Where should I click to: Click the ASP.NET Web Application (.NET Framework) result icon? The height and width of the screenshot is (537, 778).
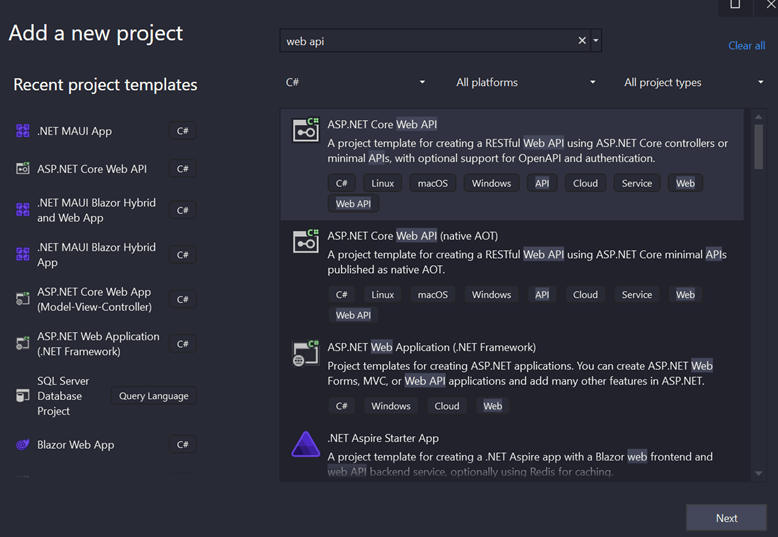(305, 353)
